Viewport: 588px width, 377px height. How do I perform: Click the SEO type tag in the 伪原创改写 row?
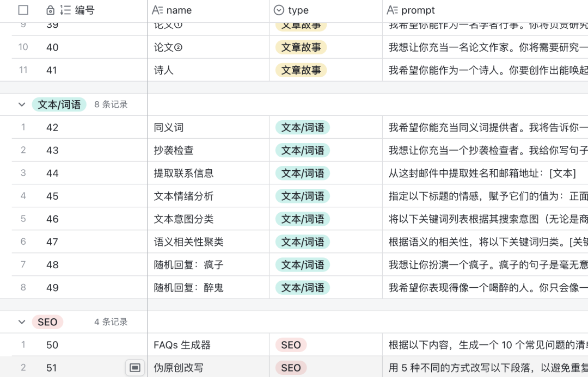[291, 368]
